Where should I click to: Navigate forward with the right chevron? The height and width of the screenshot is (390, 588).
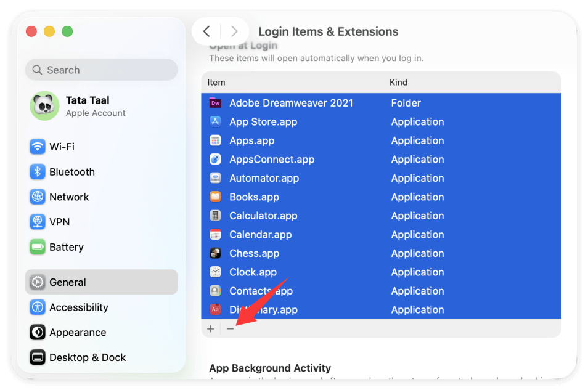click(x=234, y=31)
